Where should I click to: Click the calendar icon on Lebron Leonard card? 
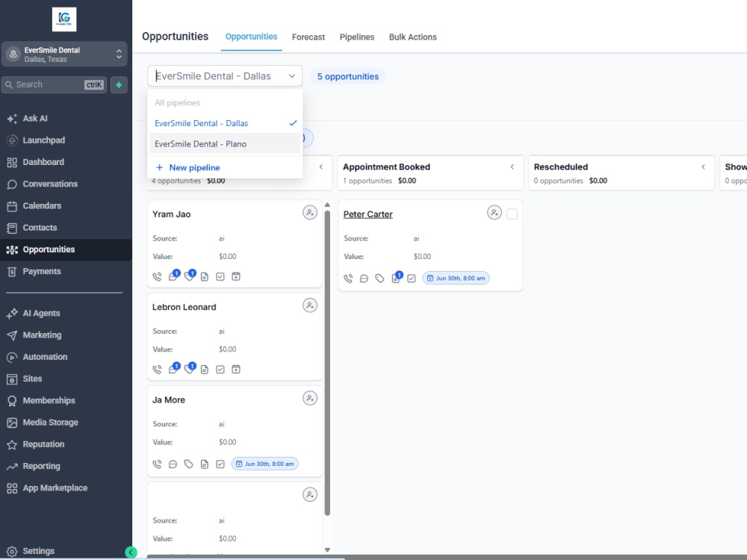pos(236,369)
